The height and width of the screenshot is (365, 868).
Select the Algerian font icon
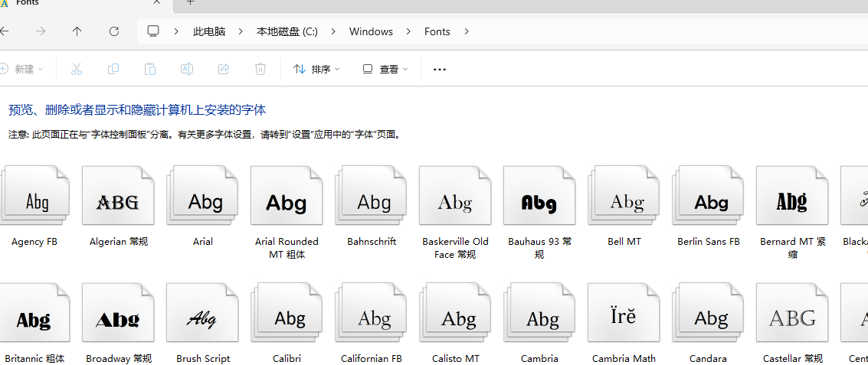click(x=118, y=197)
